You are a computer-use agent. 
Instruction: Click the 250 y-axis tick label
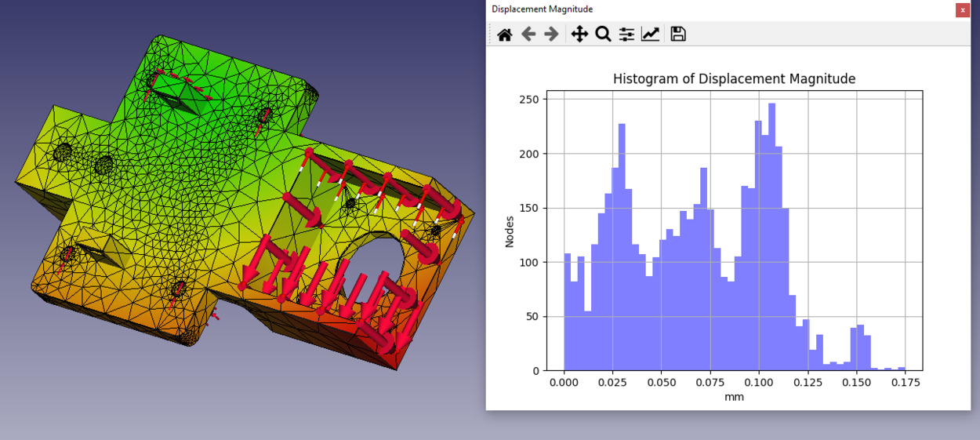(x=531, y=99)
